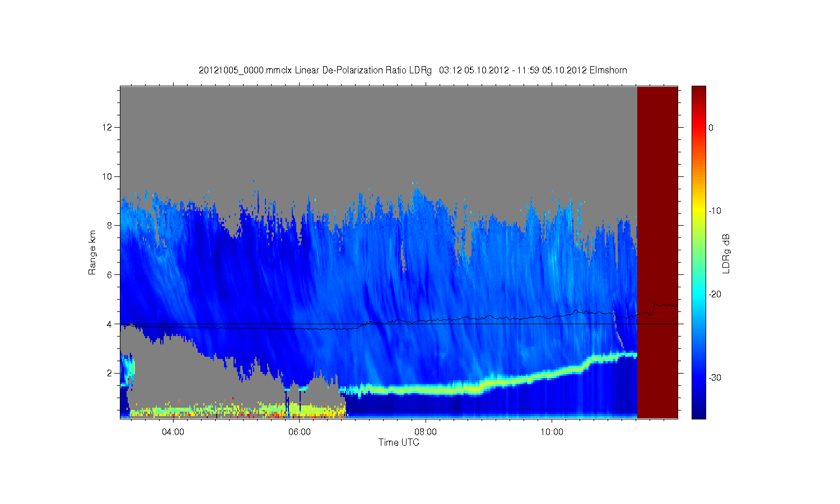Click the colorbar value -20
The height and width of the screenshot is (504, 840).
point(715,295)
